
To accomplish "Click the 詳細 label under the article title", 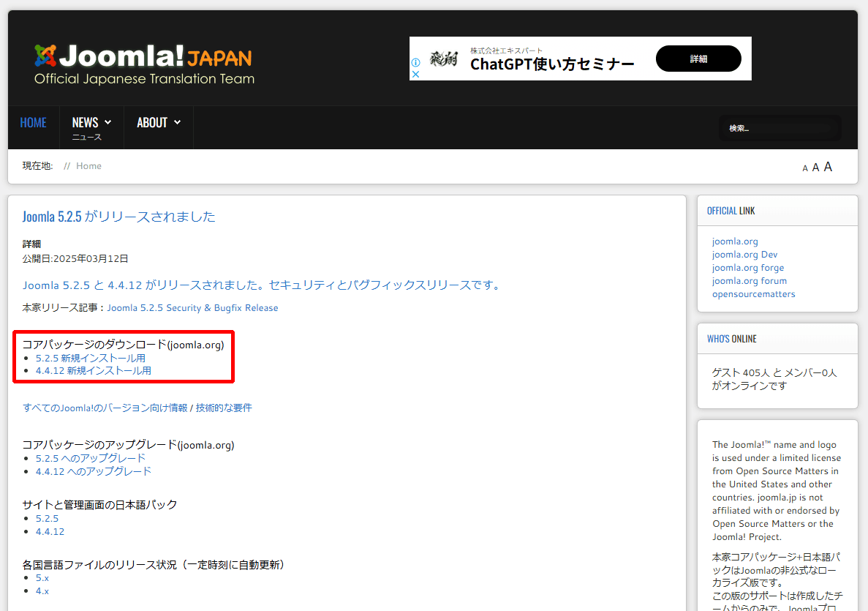I will [x=31, y=244].
